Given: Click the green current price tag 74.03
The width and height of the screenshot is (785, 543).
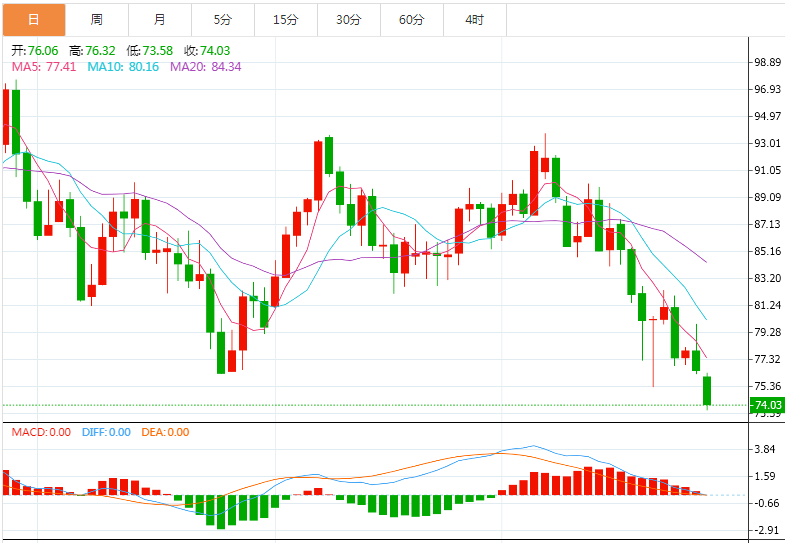Looking at the screenshot, I should coord(767,405).
